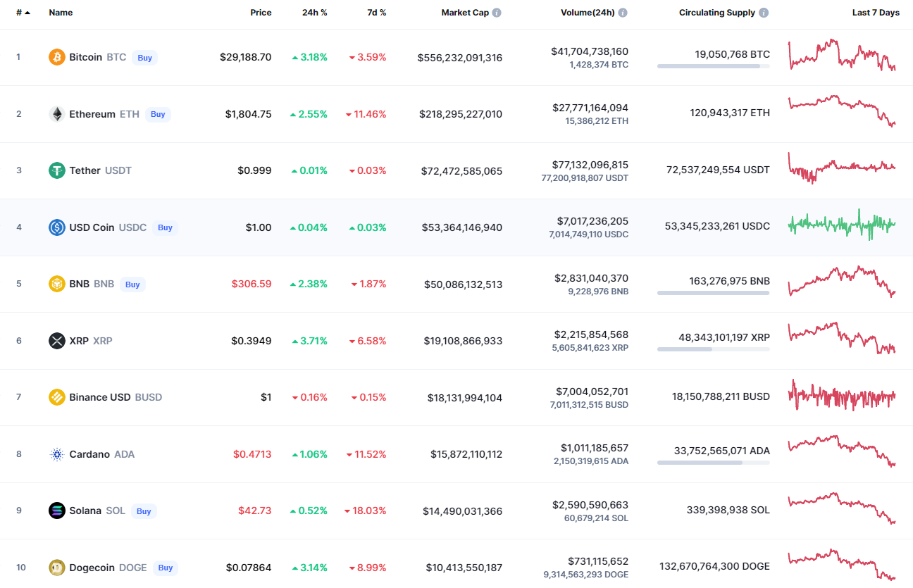Sort by Market Cap column header

[x=465, y=13]
